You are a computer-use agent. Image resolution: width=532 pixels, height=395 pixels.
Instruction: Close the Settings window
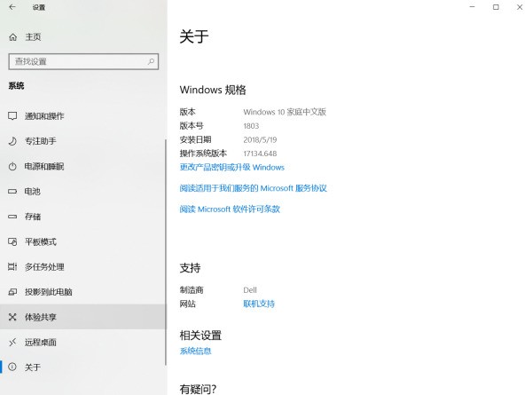point(520,7)
